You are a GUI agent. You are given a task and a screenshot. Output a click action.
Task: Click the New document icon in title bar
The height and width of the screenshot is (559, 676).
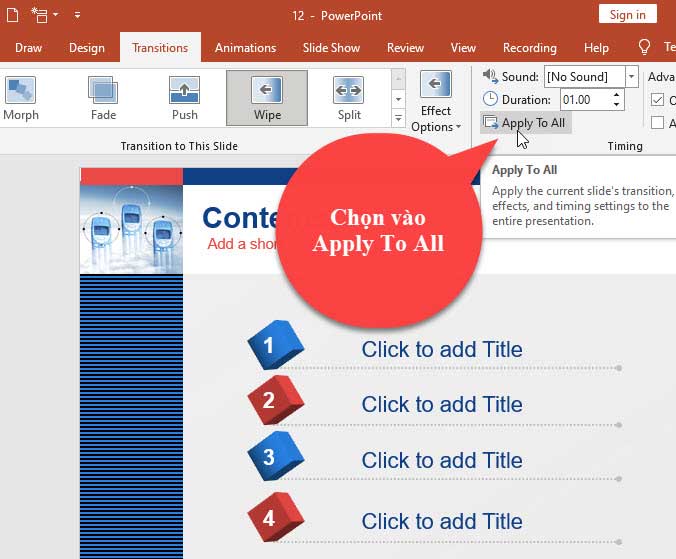(13, 15)
